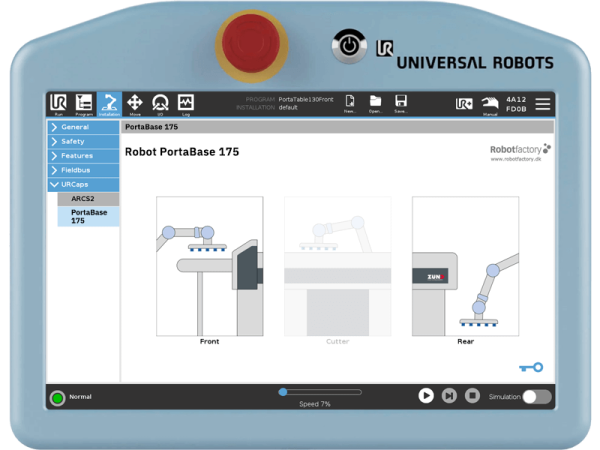Create a new program with New icon
600x450 pixels.
(x=350, y=104)
